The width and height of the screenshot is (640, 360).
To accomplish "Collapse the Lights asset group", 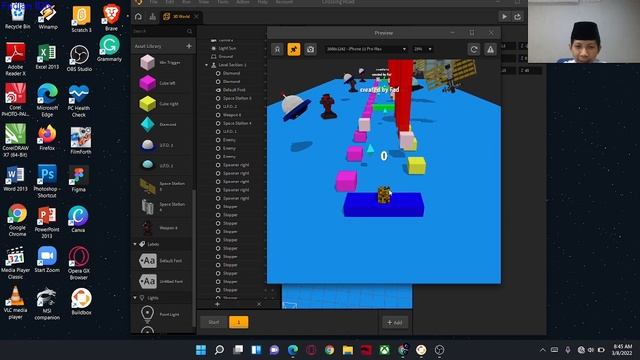I will click(135, 298).
